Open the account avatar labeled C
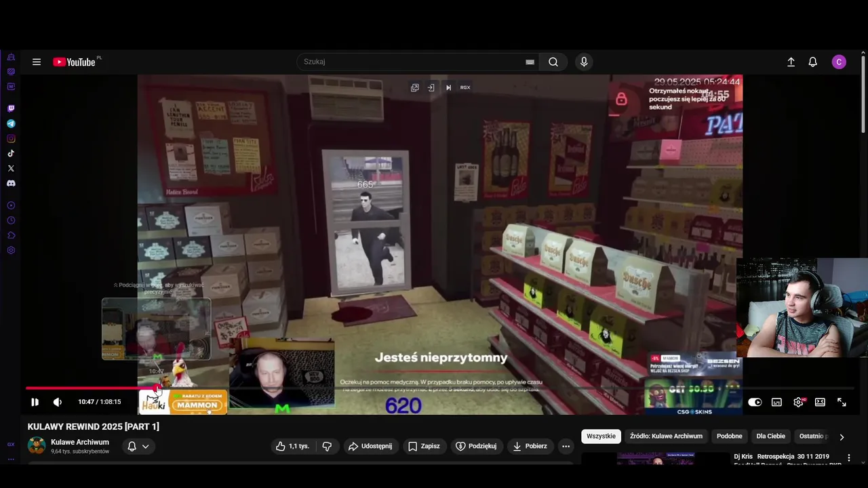 (839, 62)
